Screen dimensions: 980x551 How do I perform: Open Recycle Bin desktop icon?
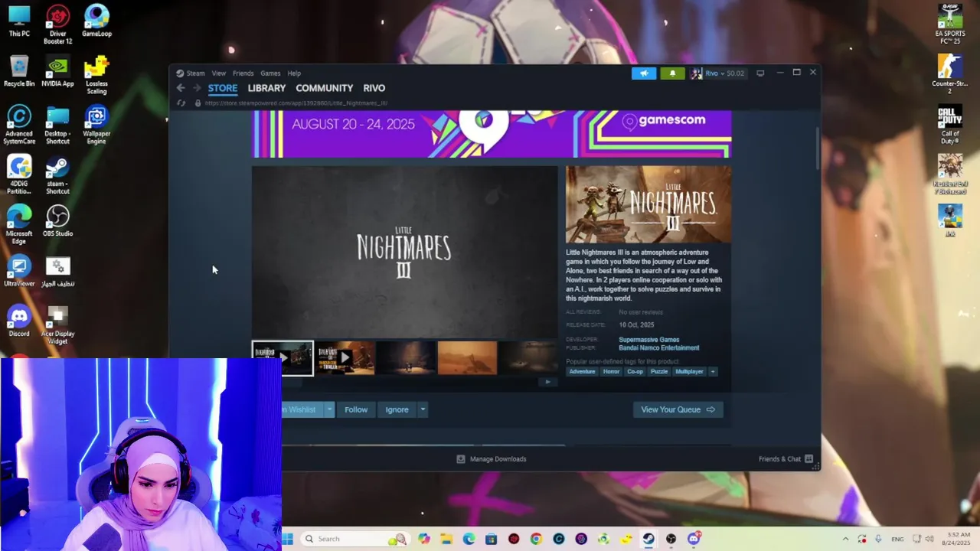point(19,71)
